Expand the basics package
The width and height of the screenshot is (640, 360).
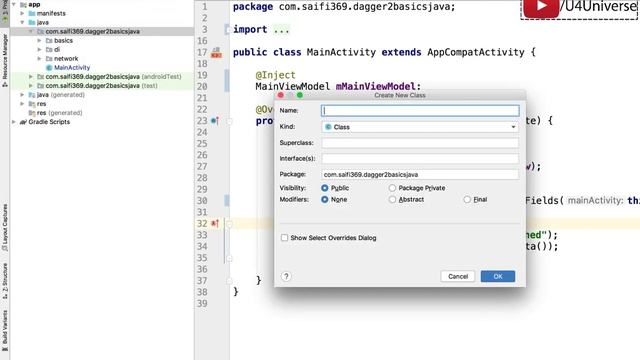pos(40,40)
